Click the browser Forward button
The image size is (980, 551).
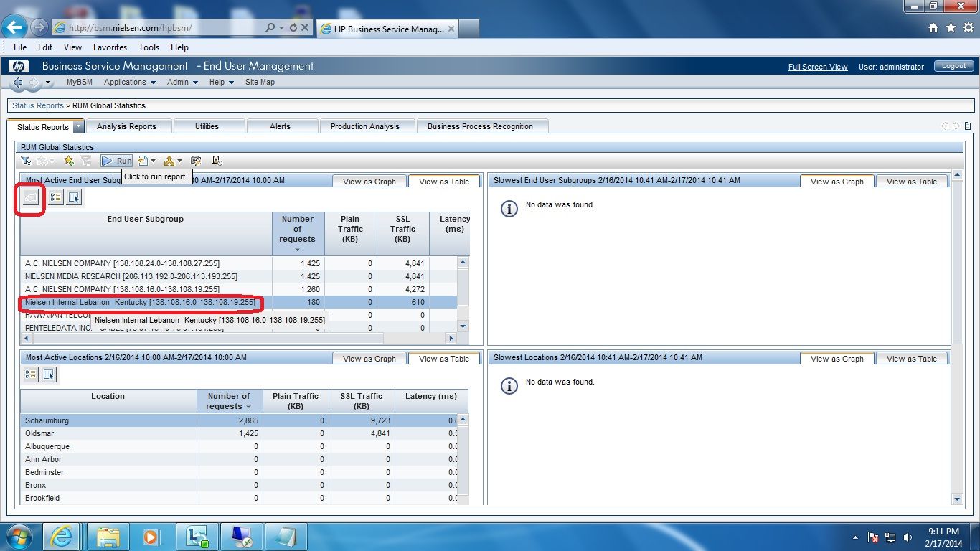point(39,27)
